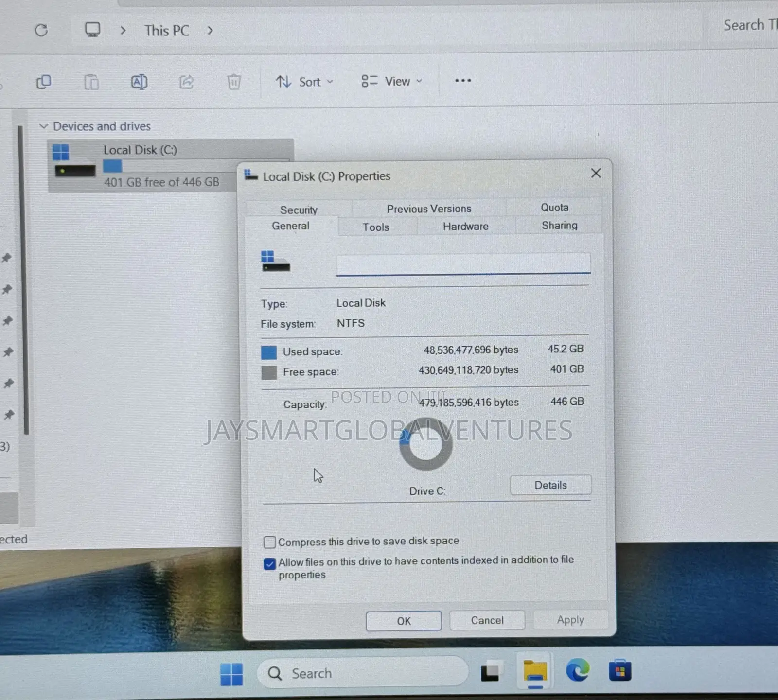Switch to the Security tab
The image size is (778, 700).
(299, 210)
